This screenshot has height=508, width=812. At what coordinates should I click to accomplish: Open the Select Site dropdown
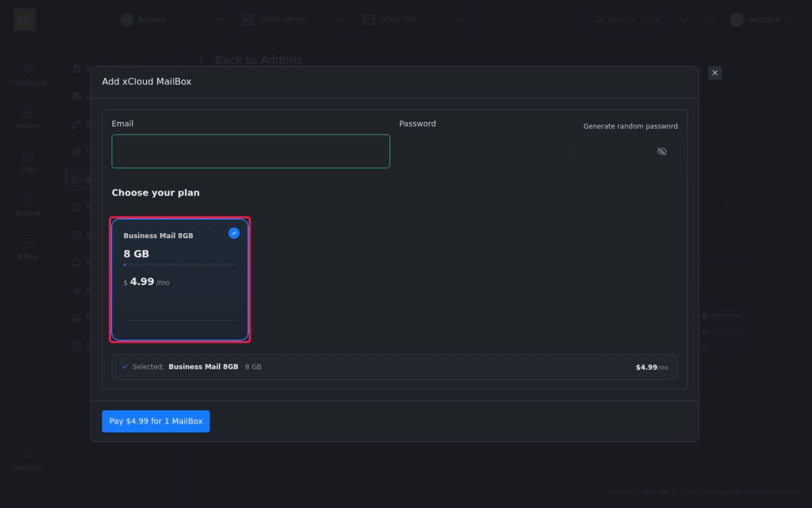(x=413, y=20)
